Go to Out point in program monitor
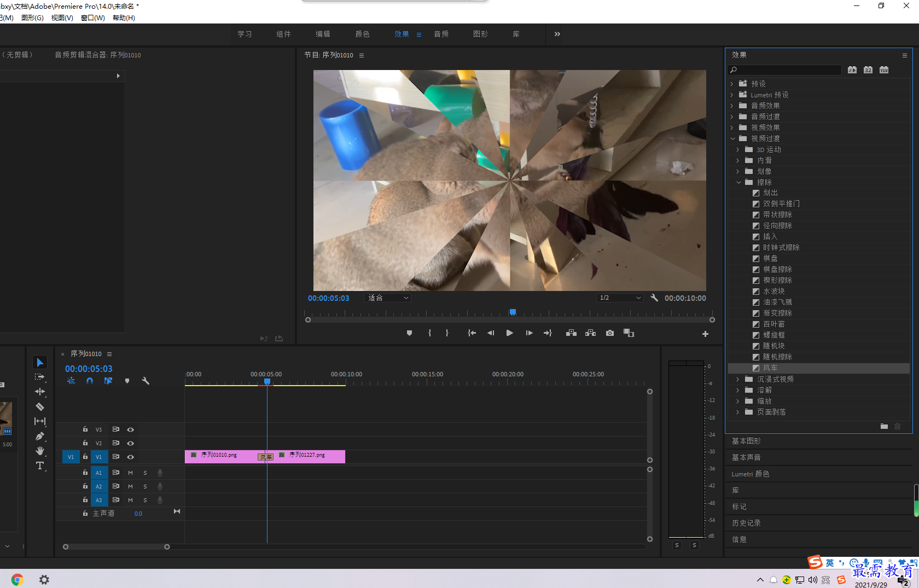The height and width of the screenshot is (588, 919). click(548, 333)
